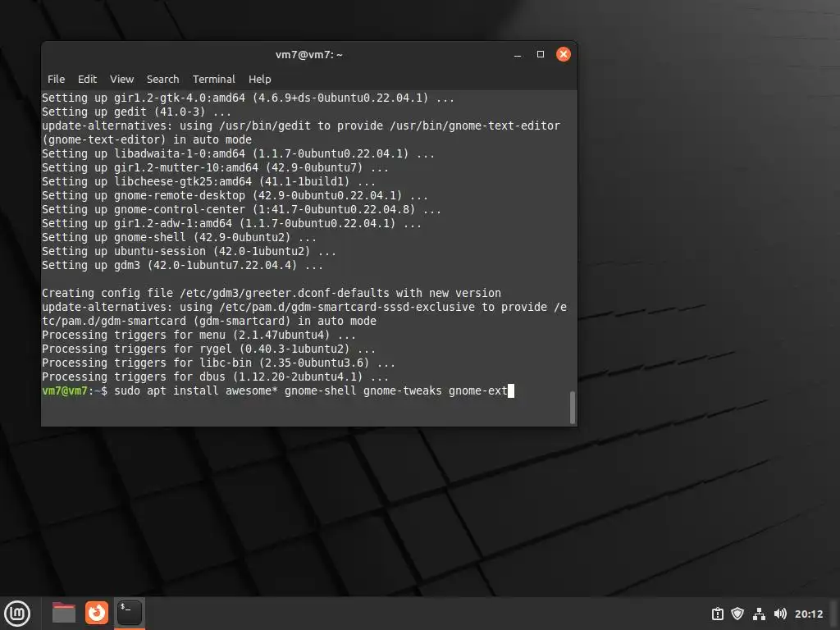
Task: Open the Linux Mint start menu
Action: (x=17, y=613)
